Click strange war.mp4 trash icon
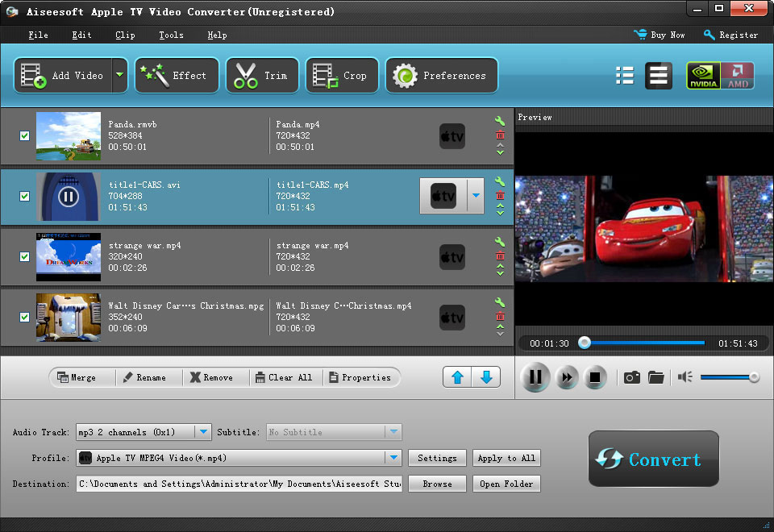 click(500, 256)
